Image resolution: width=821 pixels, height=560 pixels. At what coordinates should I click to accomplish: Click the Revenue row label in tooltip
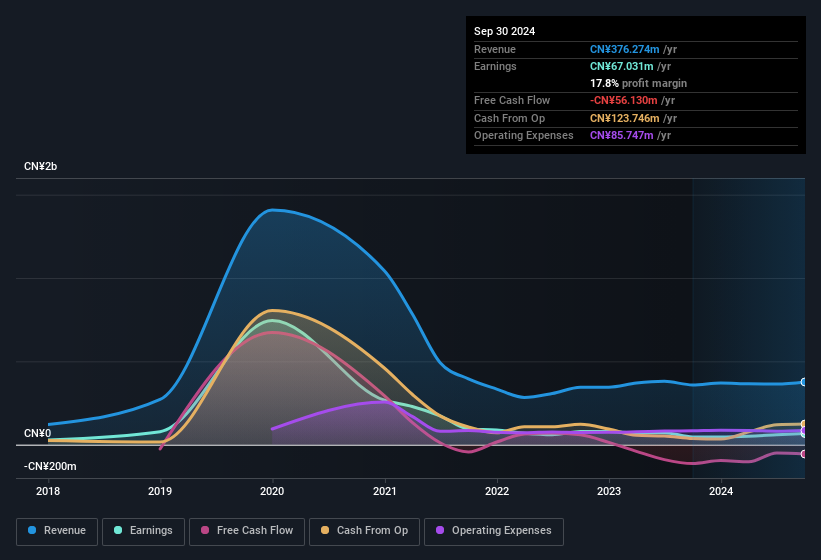(x=495, y=49)
